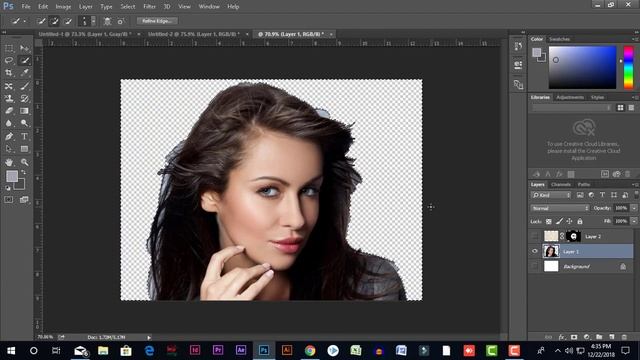Click the Refine Edge button
Image resolution: width=640 pixels, height=360 pixels.
point(157,21)
